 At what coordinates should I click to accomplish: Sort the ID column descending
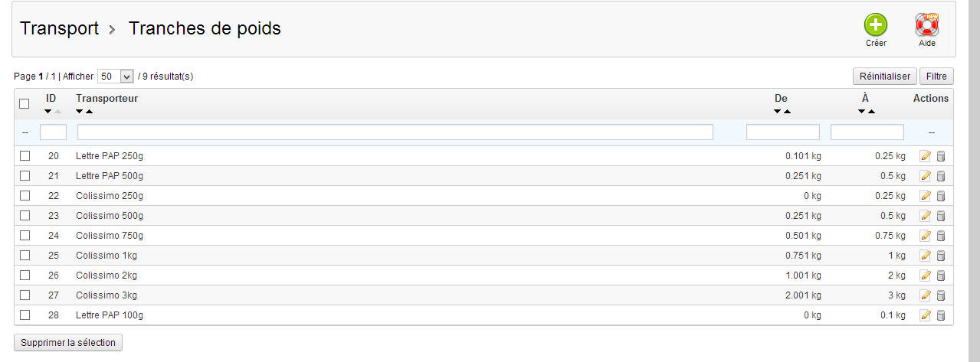click(48, 112)
